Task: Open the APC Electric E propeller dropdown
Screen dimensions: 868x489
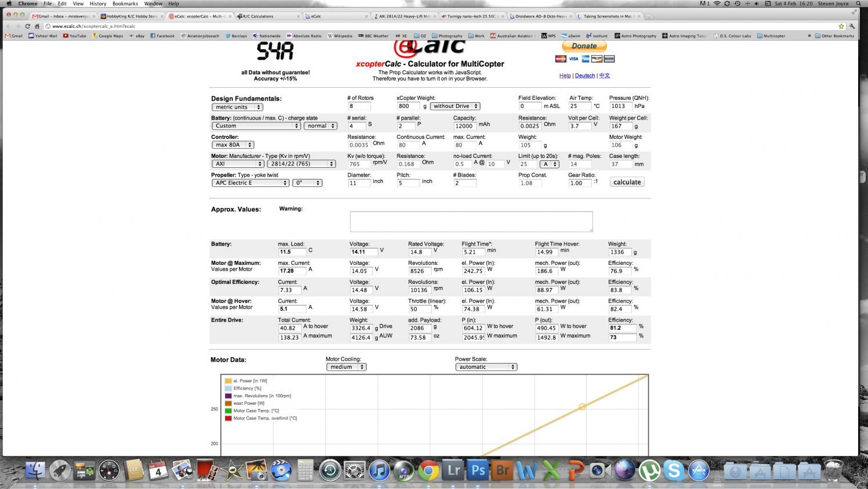Action: [250, 183]
